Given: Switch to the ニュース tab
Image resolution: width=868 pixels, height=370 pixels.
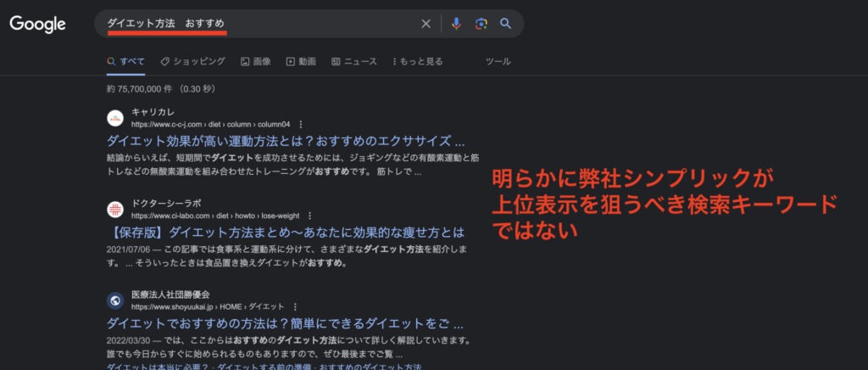Looking at the screenshot, I should coord(353,61).
